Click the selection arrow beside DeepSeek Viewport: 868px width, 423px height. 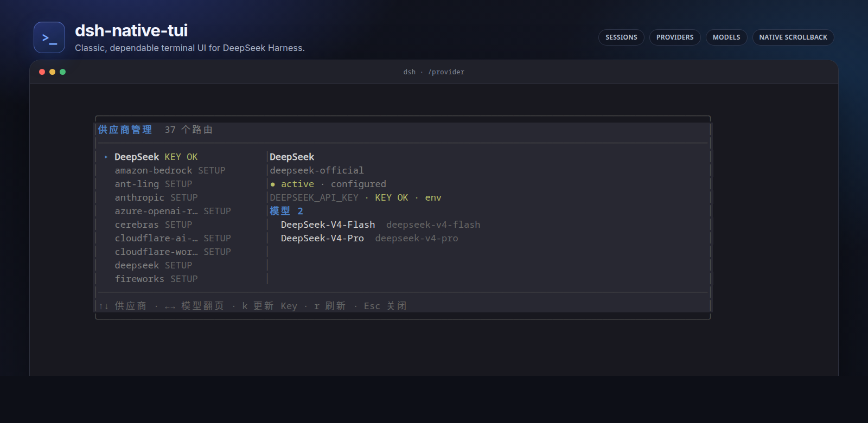106,157
